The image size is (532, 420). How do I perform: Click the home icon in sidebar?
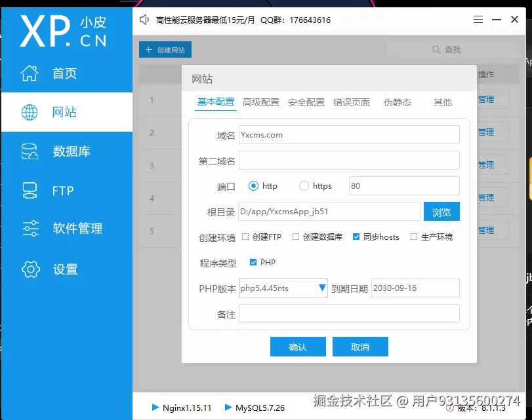[30, 73]
